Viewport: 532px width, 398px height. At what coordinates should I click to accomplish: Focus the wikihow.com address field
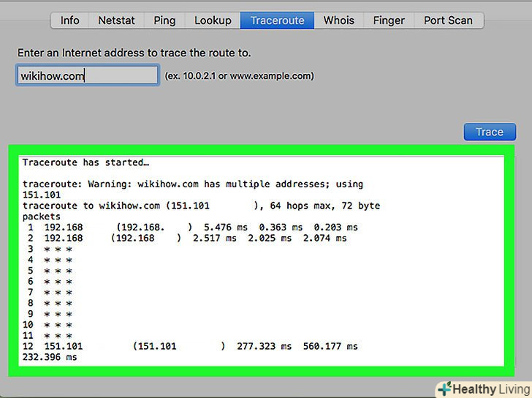tap(88, 75)
